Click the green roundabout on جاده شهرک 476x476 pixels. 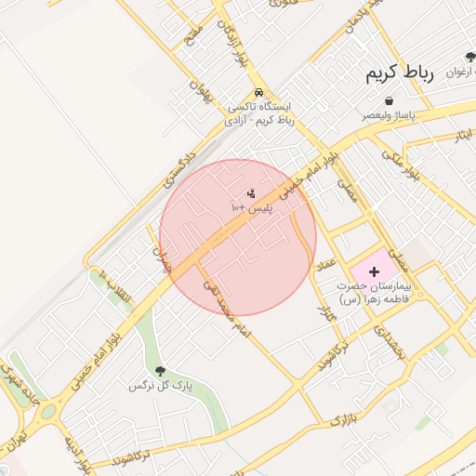48,412
